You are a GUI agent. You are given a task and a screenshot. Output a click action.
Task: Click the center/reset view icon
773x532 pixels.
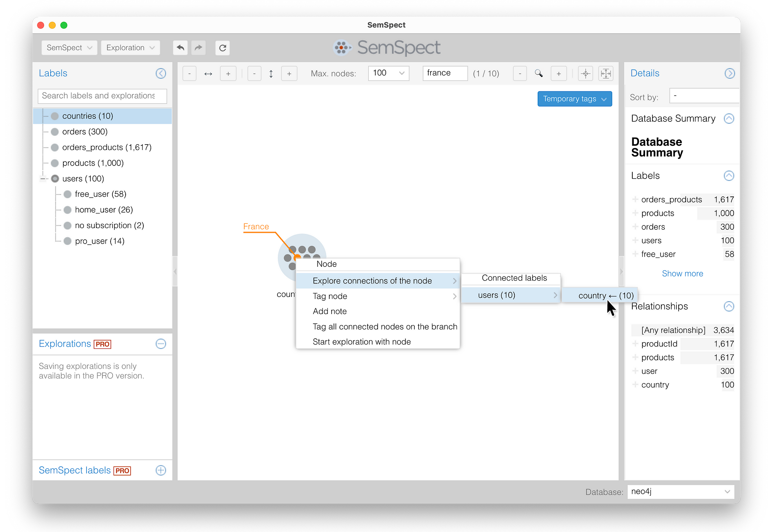(586, 73)
